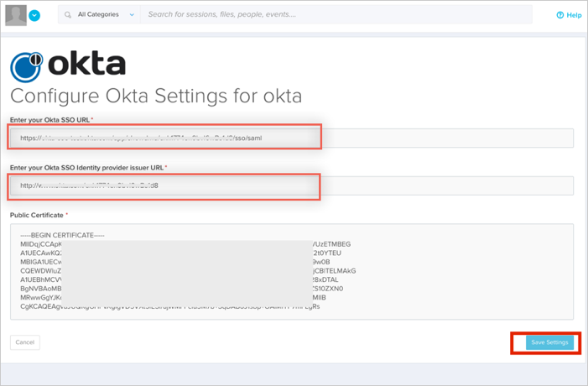Focus the Identity provider issuer URL field
Screen dimensions: 588x386
(292, 185)
